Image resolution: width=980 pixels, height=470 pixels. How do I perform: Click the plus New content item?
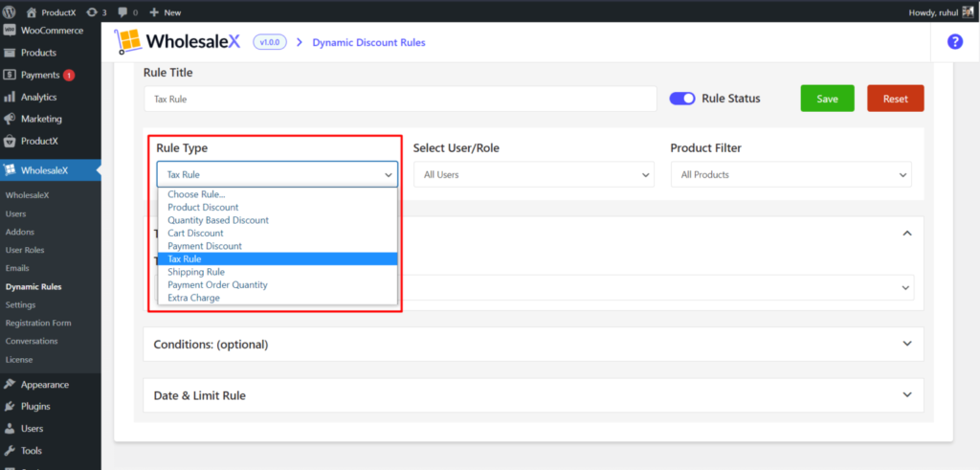pos(166,11)
